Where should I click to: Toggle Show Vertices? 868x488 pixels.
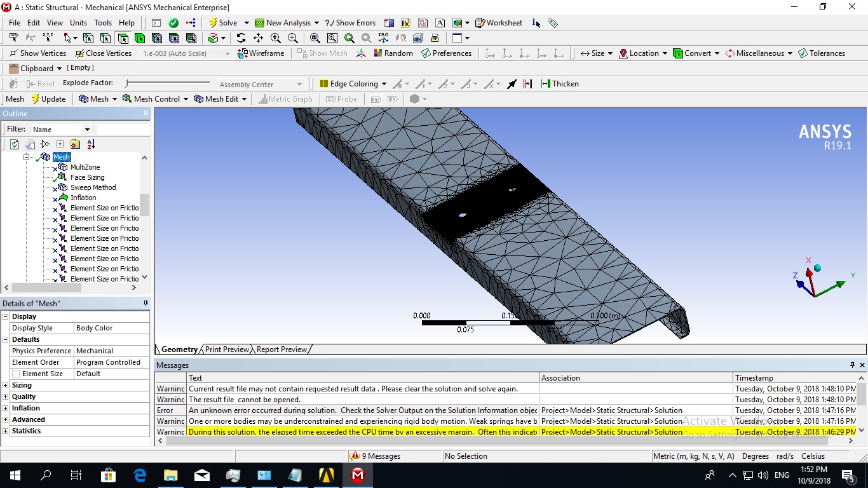coord(37,53)
